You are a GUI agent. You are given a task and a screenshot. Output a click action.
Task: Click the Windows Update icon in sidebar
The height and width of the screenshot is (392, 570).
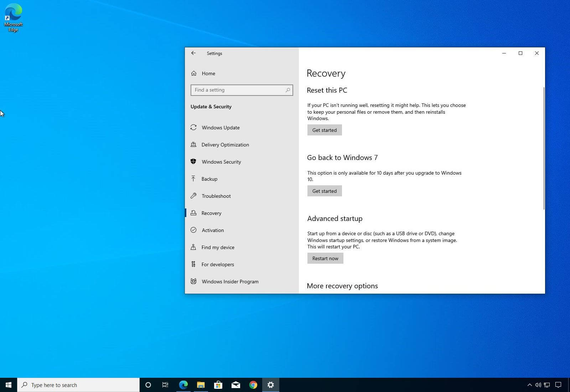(x=193, y=128)
